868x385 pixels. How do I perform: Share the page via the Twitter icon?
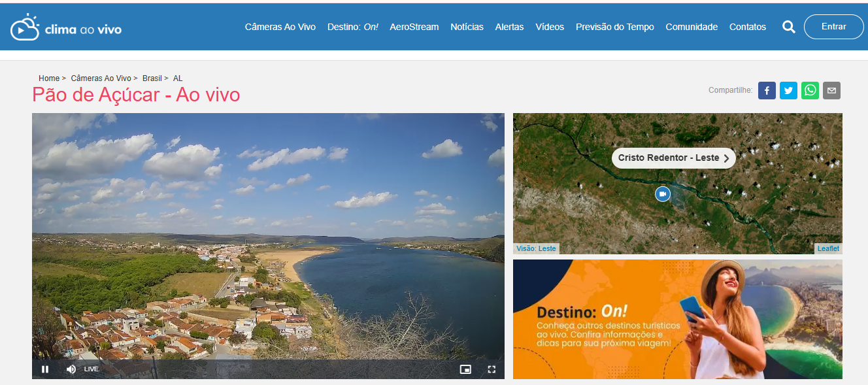pos(788,90)
